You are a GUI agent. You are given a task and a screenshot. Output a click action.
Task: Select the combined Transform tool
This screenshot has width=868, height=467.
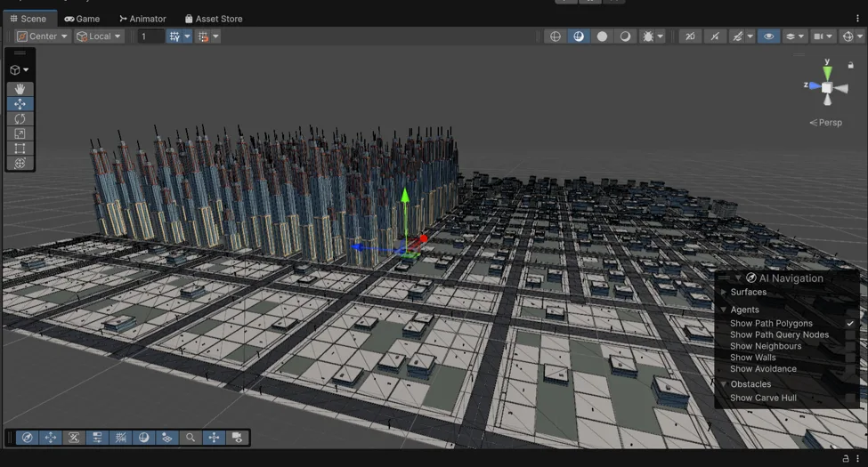[20, 164]
